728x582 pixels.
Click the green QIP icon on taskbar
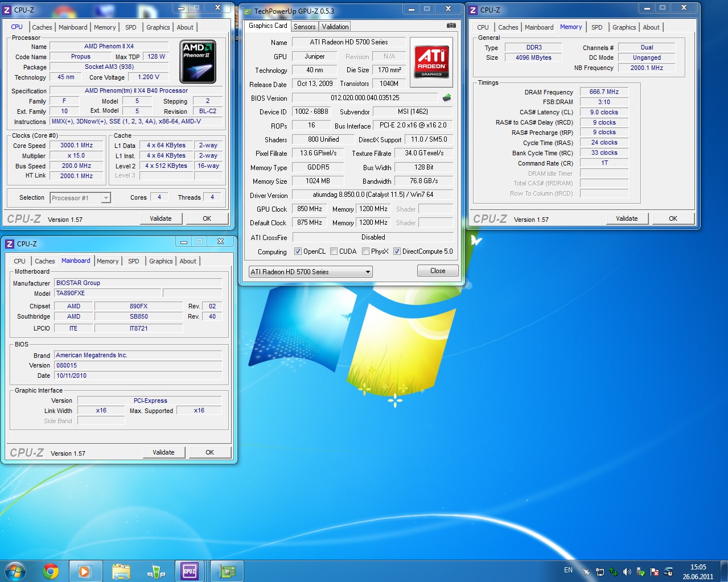(155, 571)
